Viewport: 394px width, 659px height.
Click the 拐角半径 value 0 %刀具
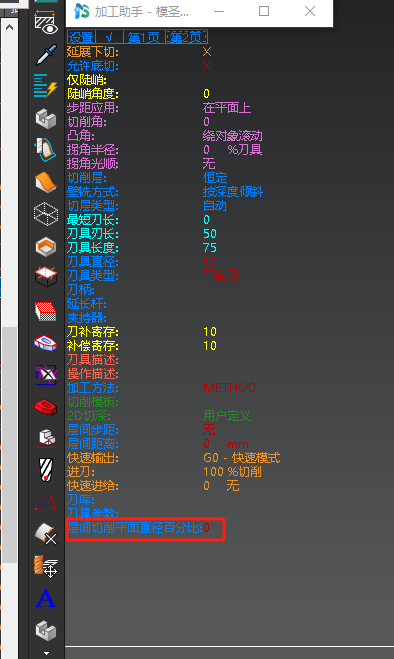pos(233,150)
